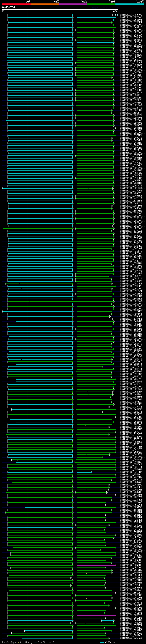
Task: Select the UniRef100_B5X5S8 label
Action: 131,40
